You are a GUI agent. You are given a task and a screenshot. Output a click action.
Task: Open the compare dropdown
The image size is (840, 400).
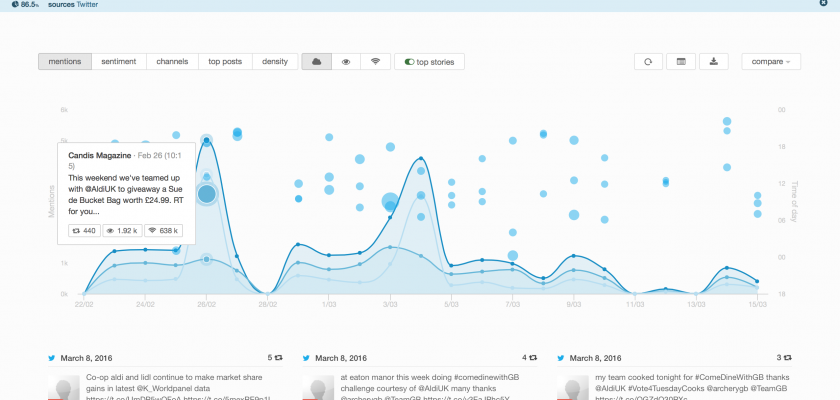coord(771,62)
